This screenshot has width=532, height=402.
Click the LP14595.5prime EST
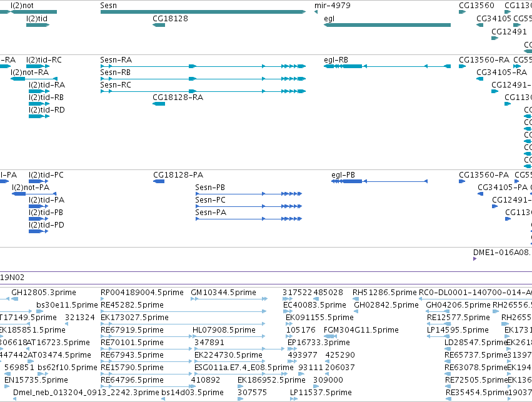tap(438, 336)
